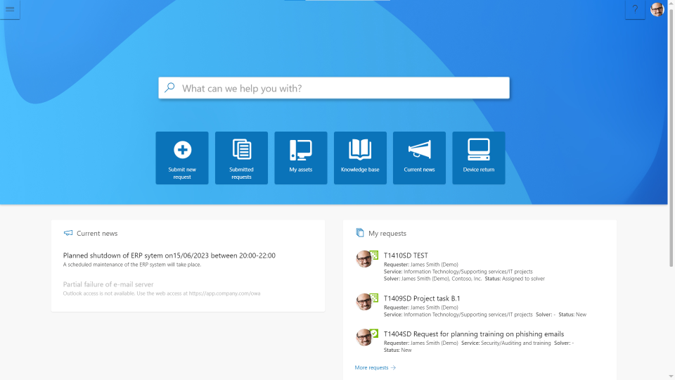Open the My requests panel heading

click(x=387, y=233)
